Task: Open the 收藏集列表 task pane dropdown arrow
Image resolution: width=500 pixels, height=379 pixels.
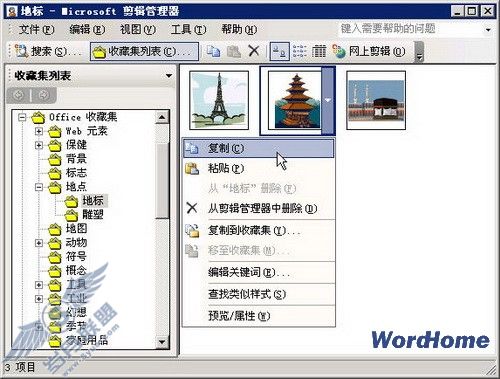Action: point(169,76)
